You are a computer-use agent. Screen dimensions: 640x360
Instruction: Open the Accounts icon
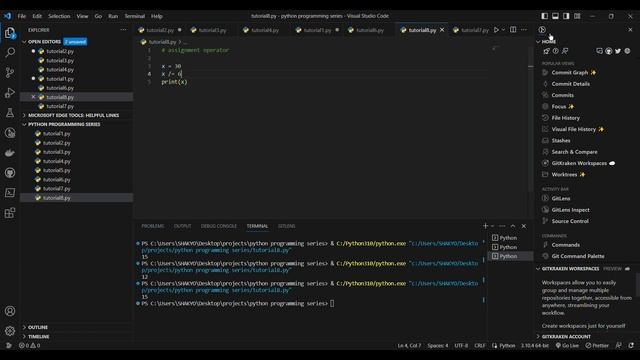[x=10, y=311]
